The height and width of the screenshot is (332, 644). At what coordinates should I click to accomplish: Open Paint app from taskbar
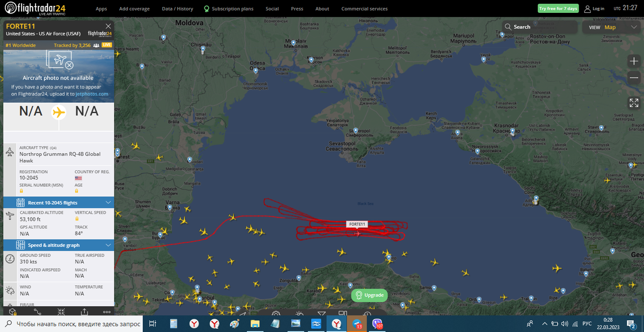coord(235,324)
